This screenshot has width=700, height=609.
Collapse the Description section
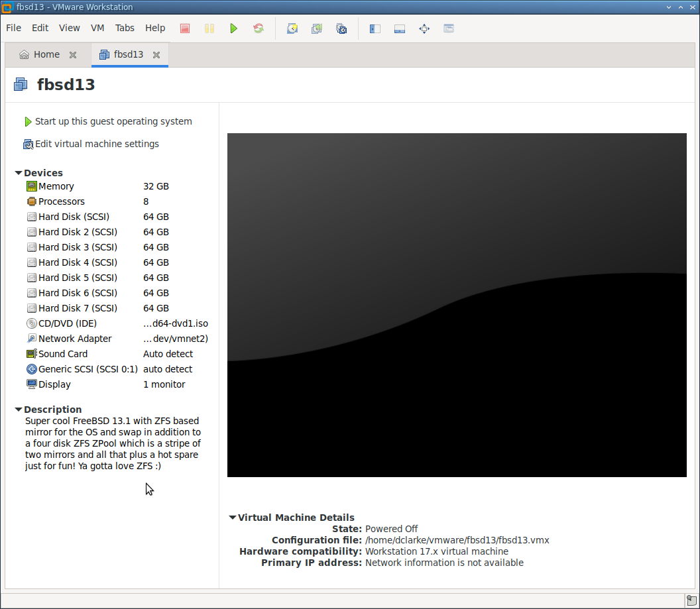click(x=19, y=409)
